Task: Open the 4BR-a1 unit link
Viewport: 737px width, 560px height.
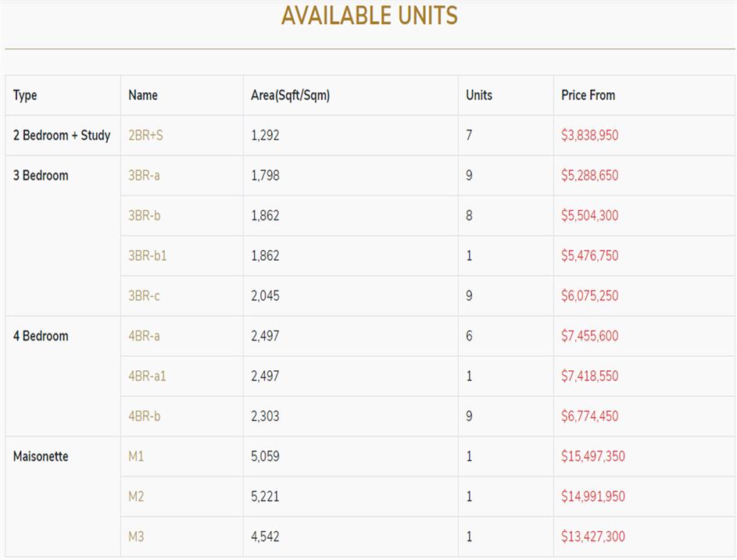Action: [147, 376]
